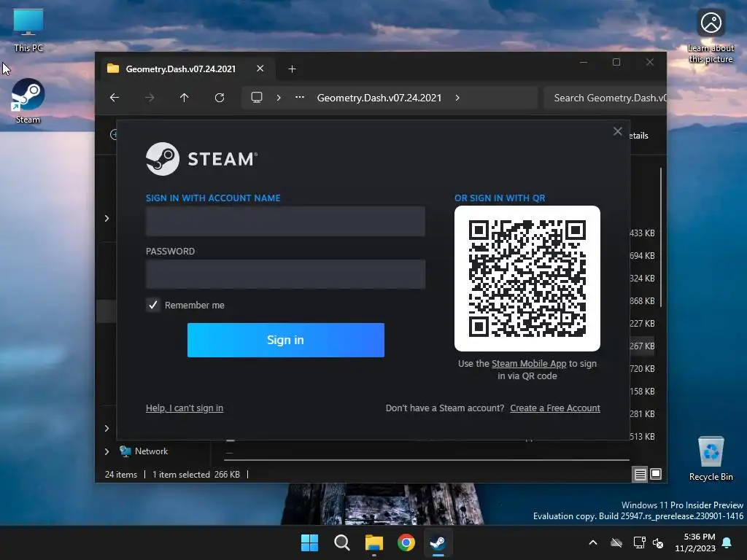Click the 227 KB size cell
Image resolution: width=747 pixels, height=560 pixels.
point(642,323)
